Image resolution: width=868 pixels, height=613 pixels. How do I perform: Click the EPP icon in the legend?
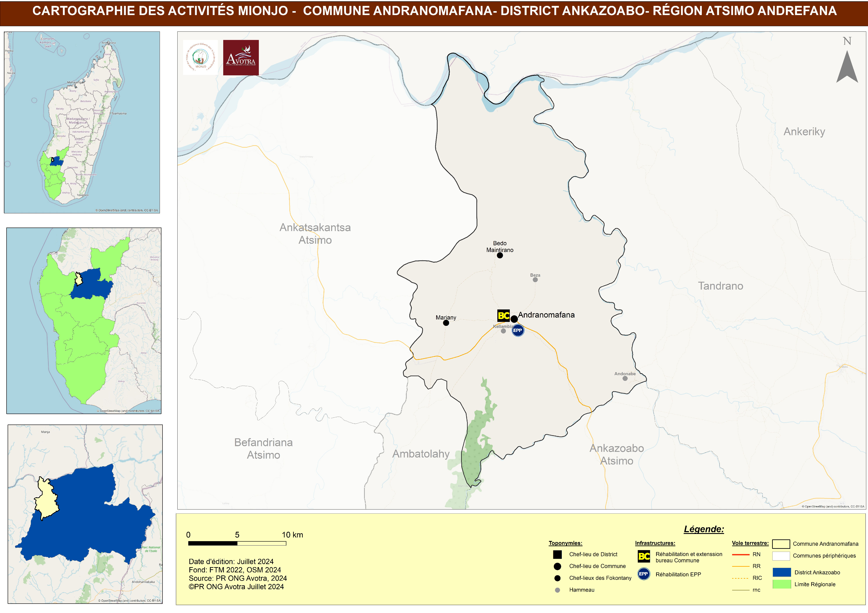pyautogui.click(x=643, y=574)
